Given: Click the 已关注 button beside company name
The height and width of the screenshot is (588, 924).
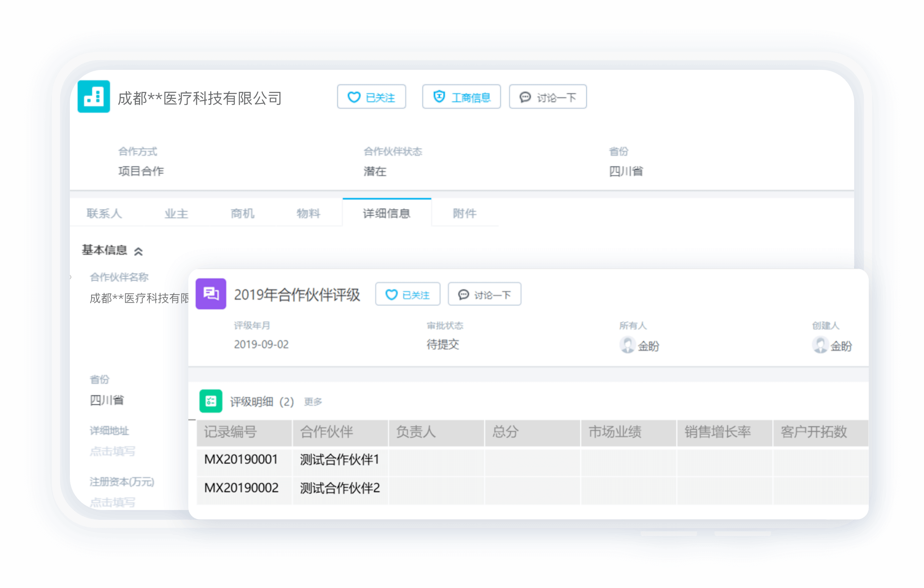Looking at the screenshot, I should (371, 97).
